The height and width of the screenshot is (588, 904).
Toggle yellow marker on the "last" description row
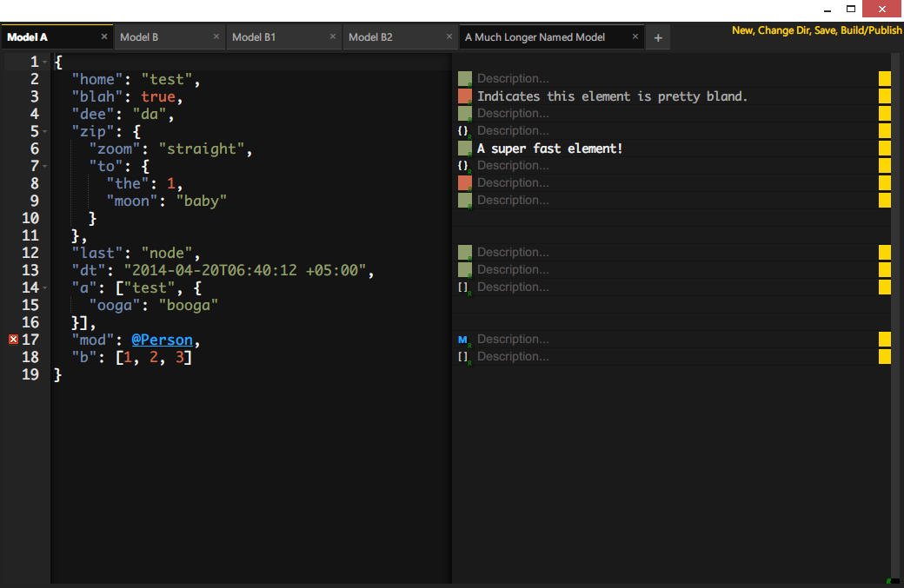tap(884, 252)
